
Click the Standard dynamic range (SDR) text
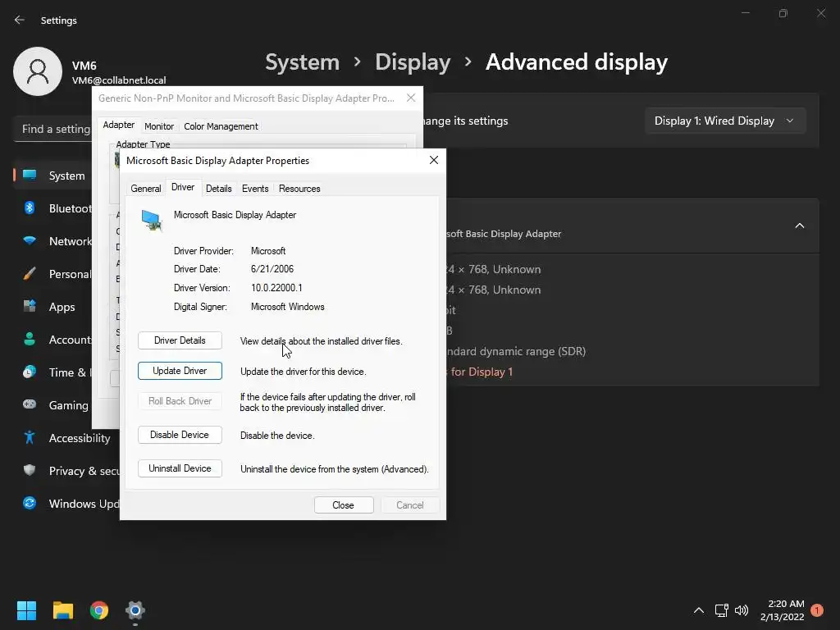[x=515, y=351]
